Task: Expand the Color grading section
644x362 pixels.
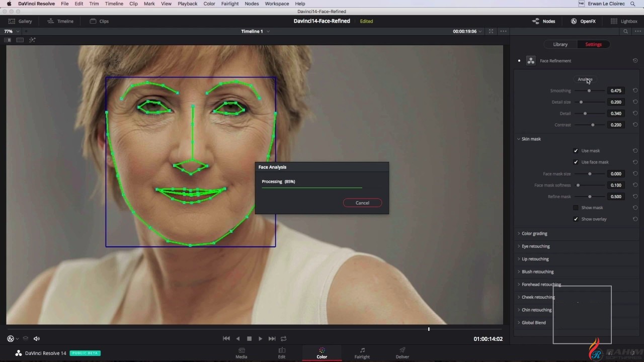Action: (534, 234)
